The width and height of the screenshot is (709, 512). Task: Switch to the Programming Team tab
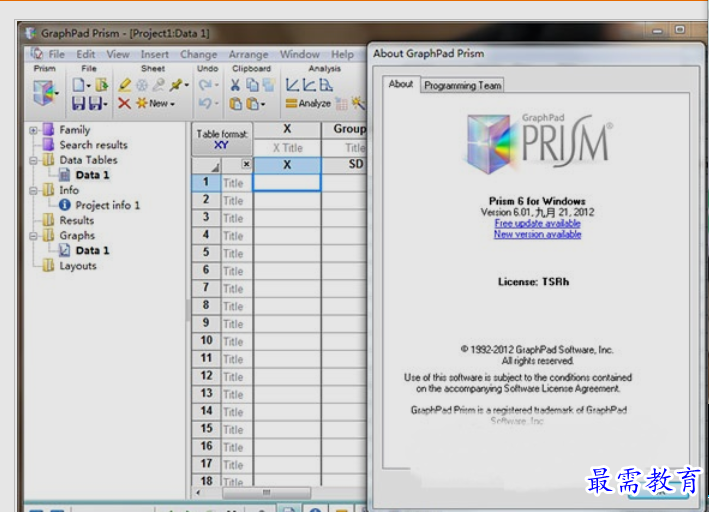point(463,85)
